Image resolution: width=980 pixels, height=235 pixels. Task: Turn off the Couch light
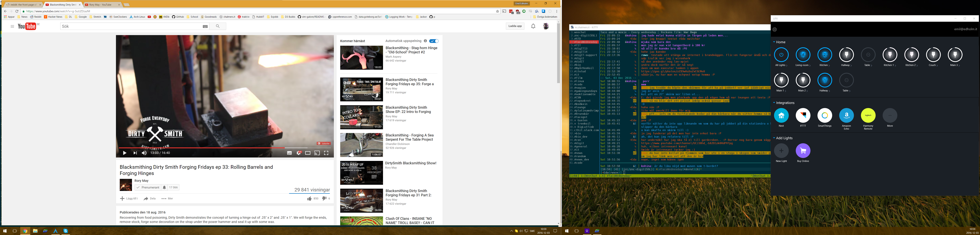933,55
